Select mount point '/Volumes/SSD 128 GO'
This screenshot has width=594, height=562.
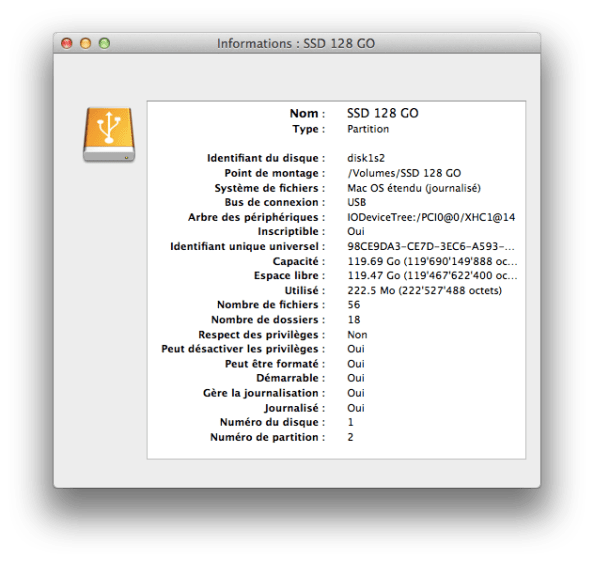404,173
